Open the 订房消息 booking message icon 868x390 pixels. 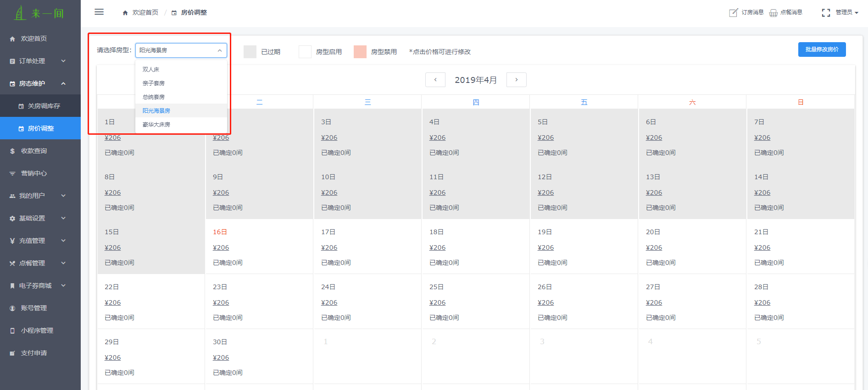(x=733, y=12)
